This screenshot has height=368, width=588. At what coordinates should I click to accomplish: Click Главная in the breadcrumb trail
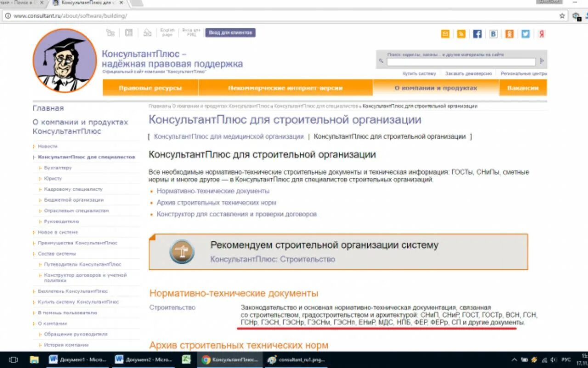pyautogui.click(x=158, y=106)
